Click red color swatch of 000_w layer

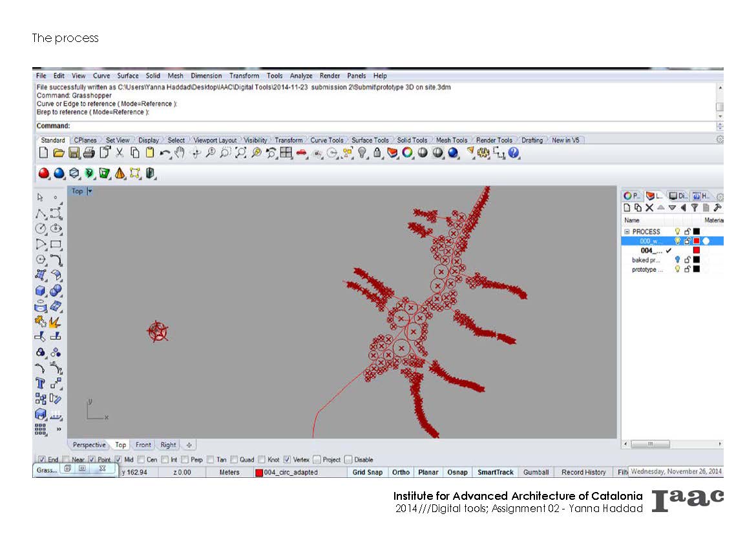pos(697,241)
